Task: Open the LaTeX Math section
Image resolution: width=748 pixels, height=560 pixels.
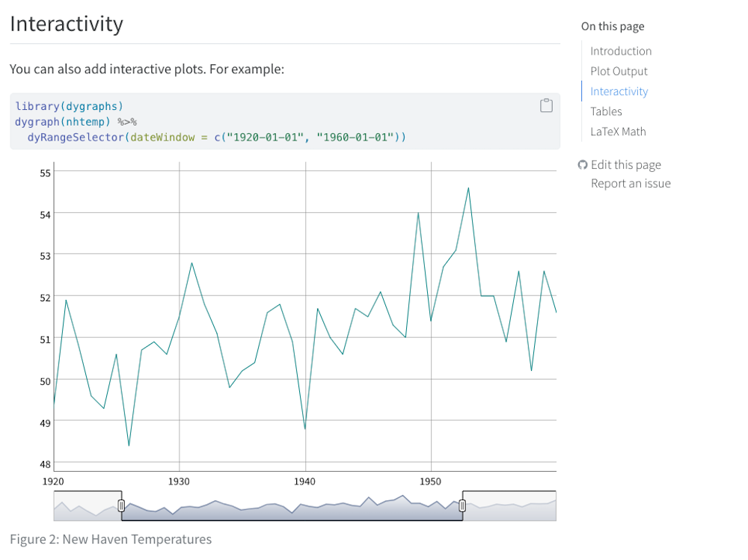Action: click(618, 132)
